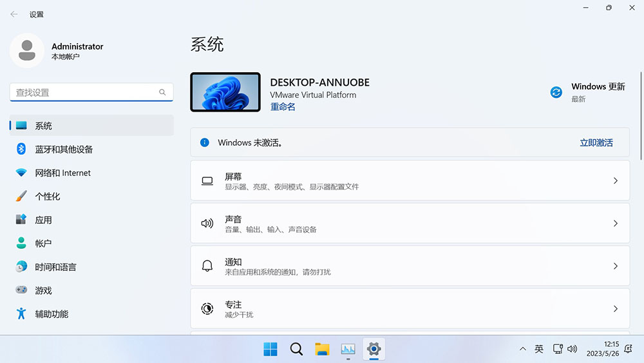Switch the 英 input language indicator
644x363 pixels.
(x=539, y=349)
